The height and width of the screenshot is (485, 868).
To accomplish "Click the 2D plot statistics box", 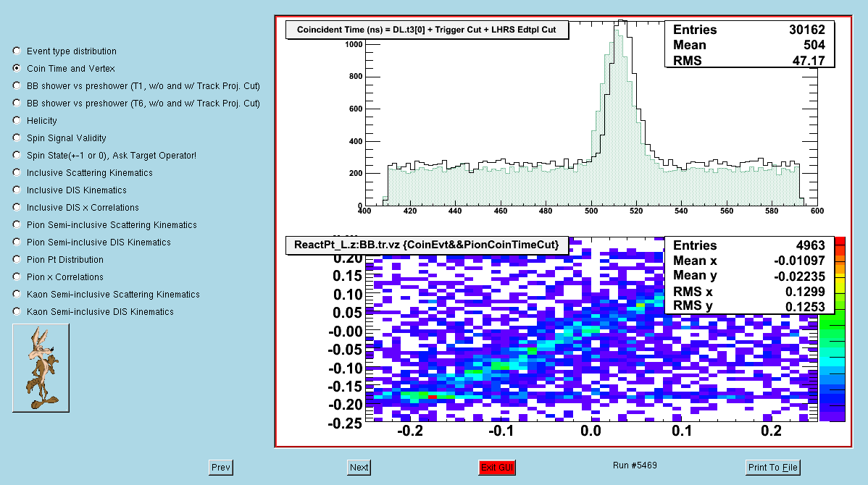I will (x=749, y=275).
